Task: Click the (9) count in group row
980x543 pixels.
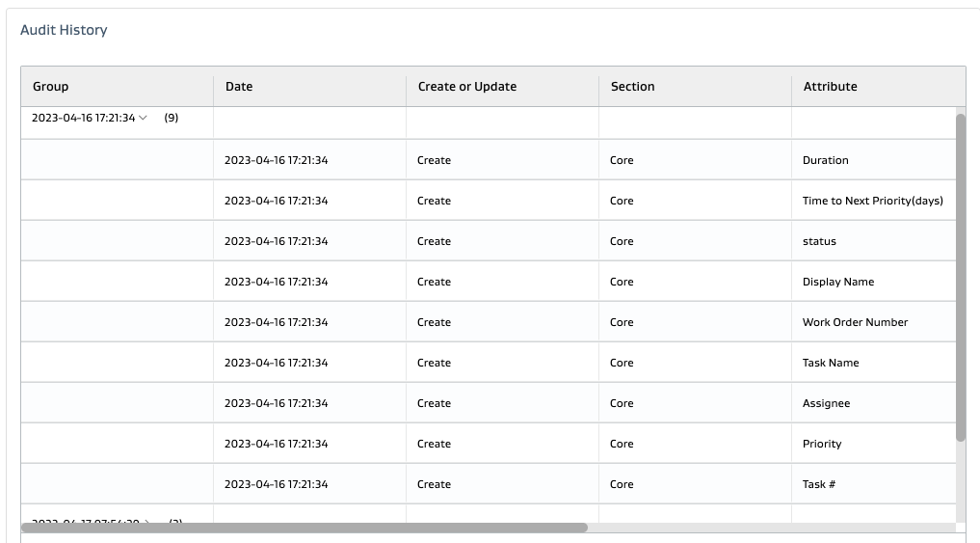Action: (x=172, y=119)
